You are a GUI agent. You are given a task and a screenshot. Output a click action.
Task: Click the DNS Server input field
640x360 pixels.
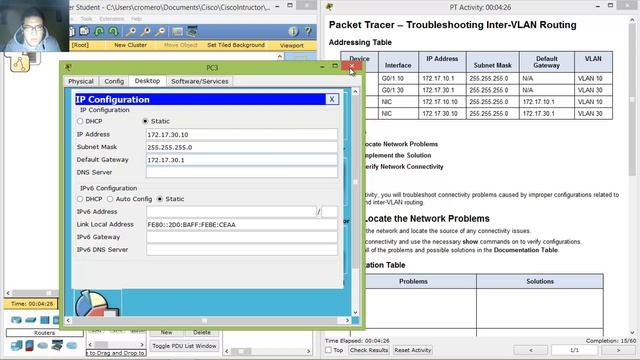(x=242, y=173)
